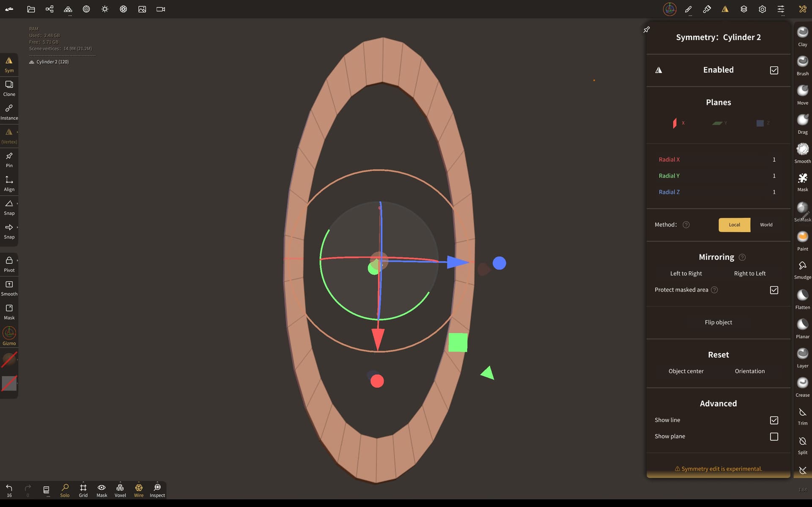
Task: Reset symmetry Orientation
Action: (749, 371)
